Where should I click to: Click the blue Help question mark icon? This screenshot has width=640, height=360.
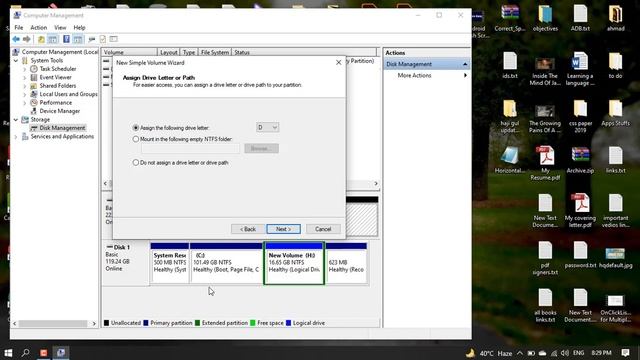(66, 39)
